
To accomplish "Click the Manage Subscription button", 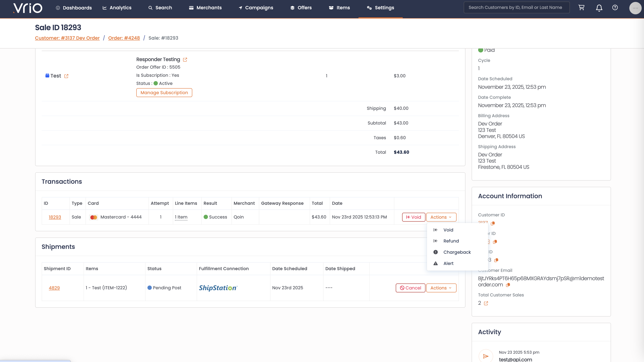I will click(164, 93).
